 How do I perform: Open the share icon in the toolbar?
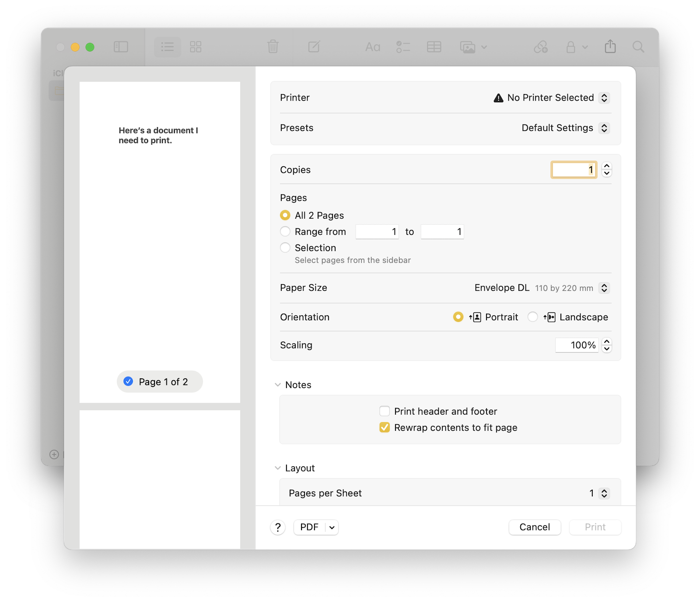[611, 47]
